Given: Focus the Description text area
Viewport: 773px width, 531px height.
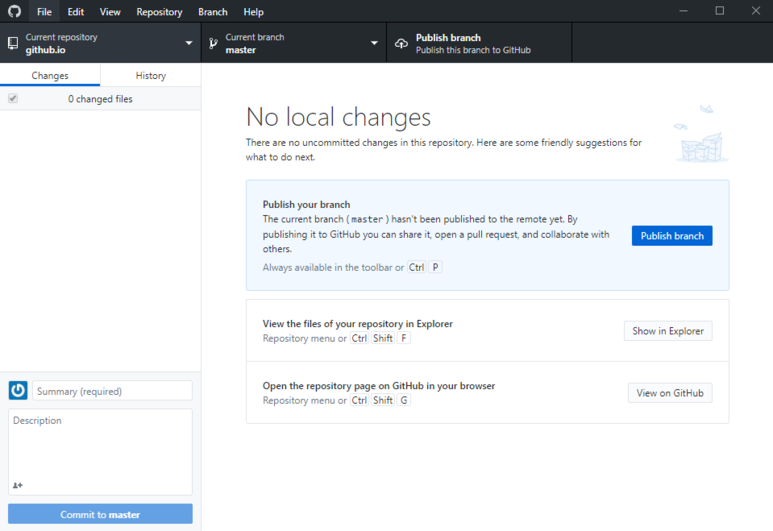Looking at the screenshot, I should 100,452.
